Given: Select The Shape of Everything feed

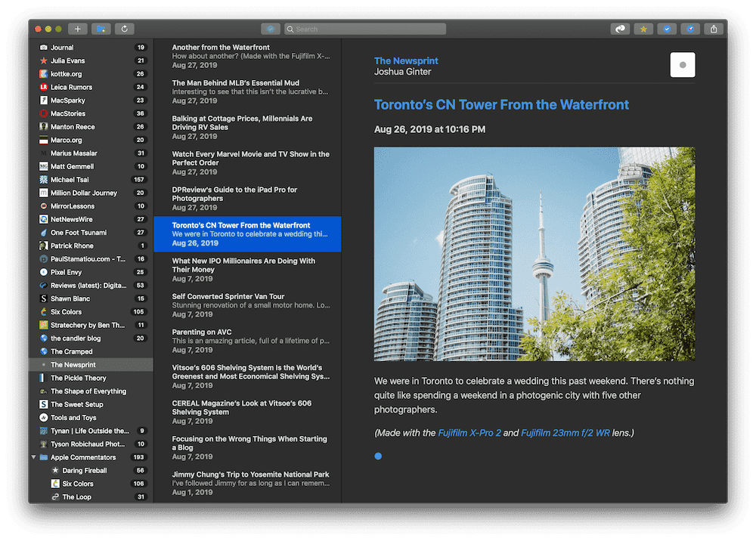Looking at the screenshot, I should coord(91,391).
